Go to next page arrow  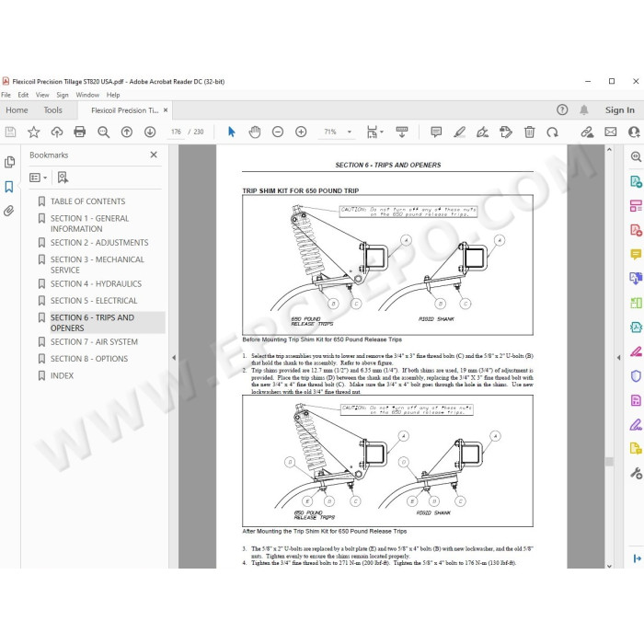click(x=150, y=132)
